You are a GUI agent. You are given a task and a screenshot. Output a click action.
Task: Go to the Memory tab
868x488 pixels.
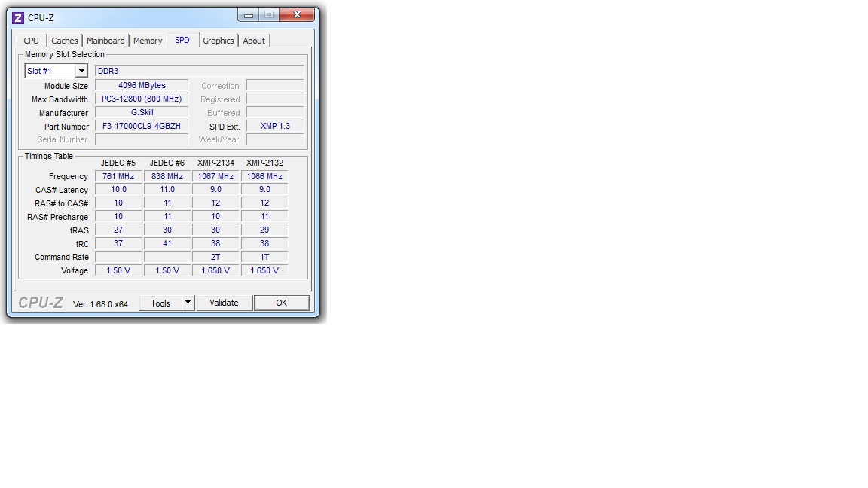click(148, 41)
